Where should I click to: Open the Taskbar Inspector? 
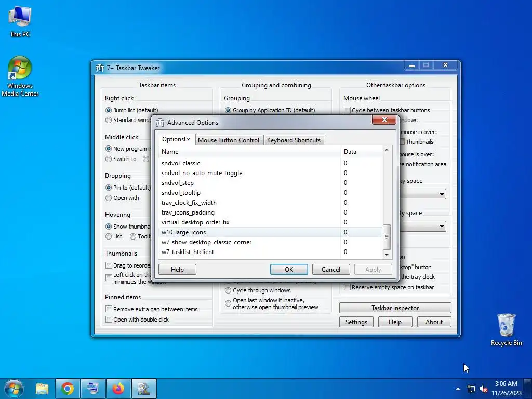(x=395, y=308)
